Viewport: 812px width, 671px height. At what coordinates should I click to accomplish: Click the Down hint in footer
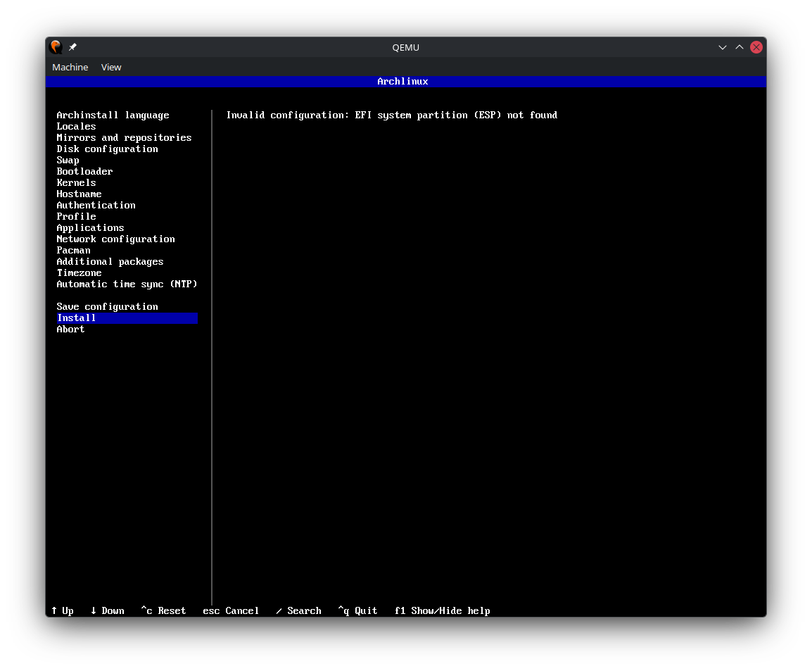107,611
